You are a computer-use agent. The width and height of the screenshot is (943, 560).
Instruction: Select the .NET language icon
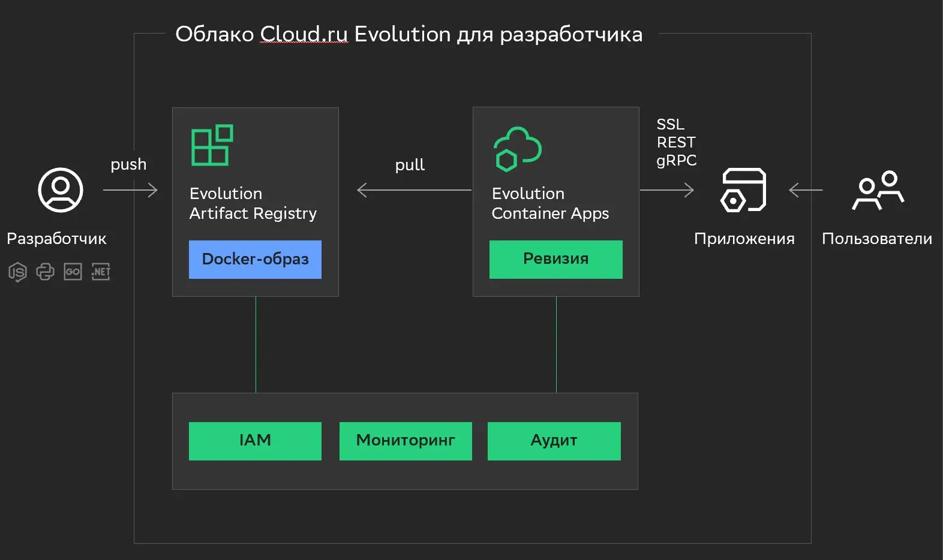(101, 272)
